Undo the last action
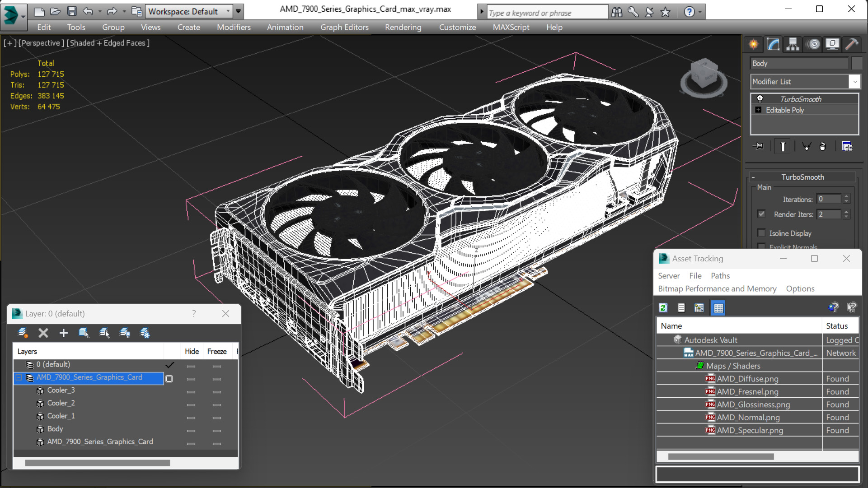The height and width of the screenshot is (488, 868). 88,11
